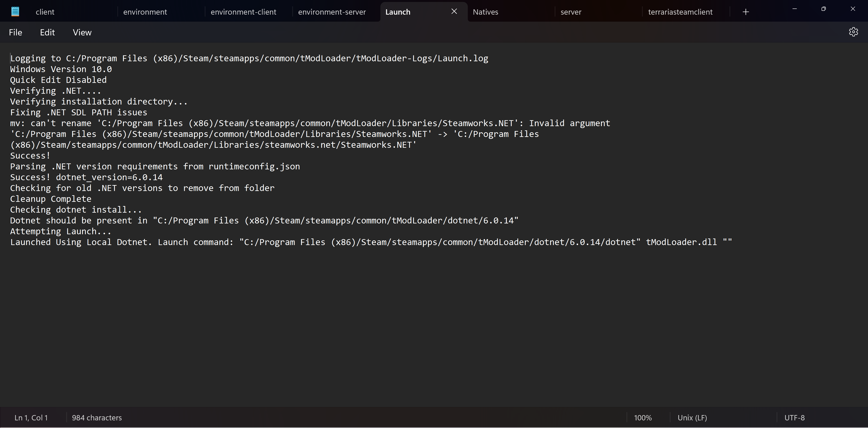Screen dimensions: 868x428
Task: Open the Edit menu
Action: 47,32
